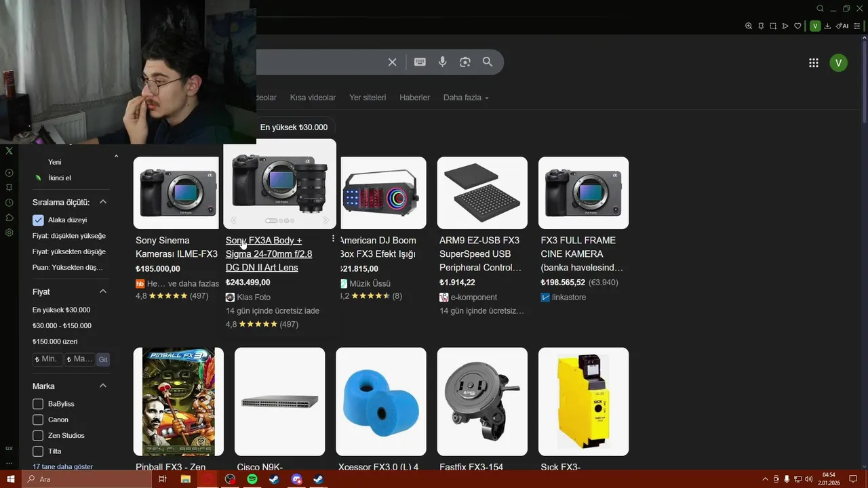
Task: Collapse the Fiyat filter section
Action: (x=103, y=291)
